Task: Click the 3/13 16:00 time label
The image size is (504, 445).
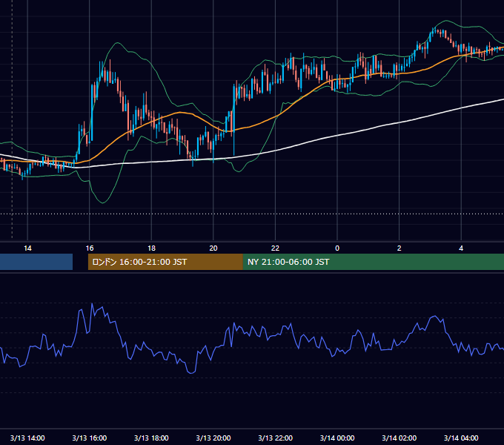Action: coord(90,438)
